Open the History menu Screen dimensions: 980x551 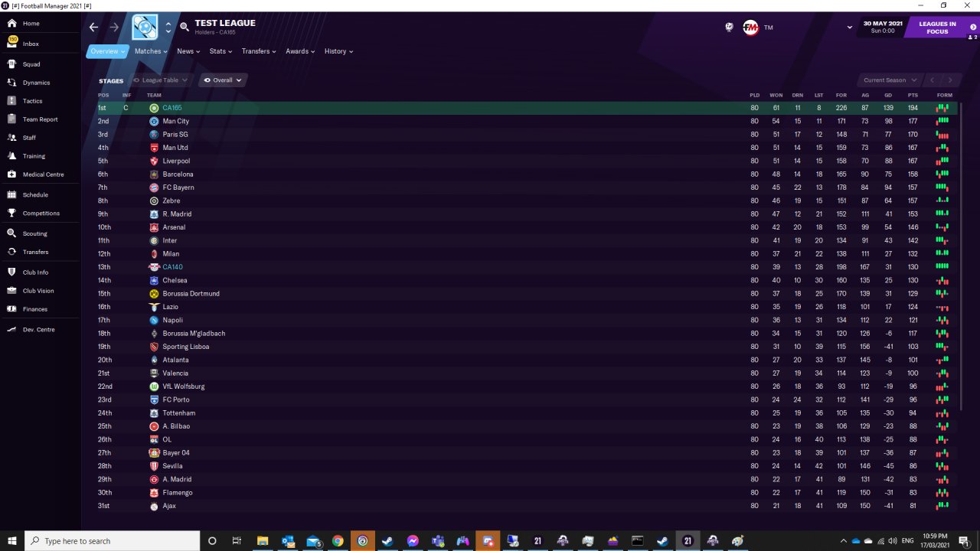tap(338, 51)
